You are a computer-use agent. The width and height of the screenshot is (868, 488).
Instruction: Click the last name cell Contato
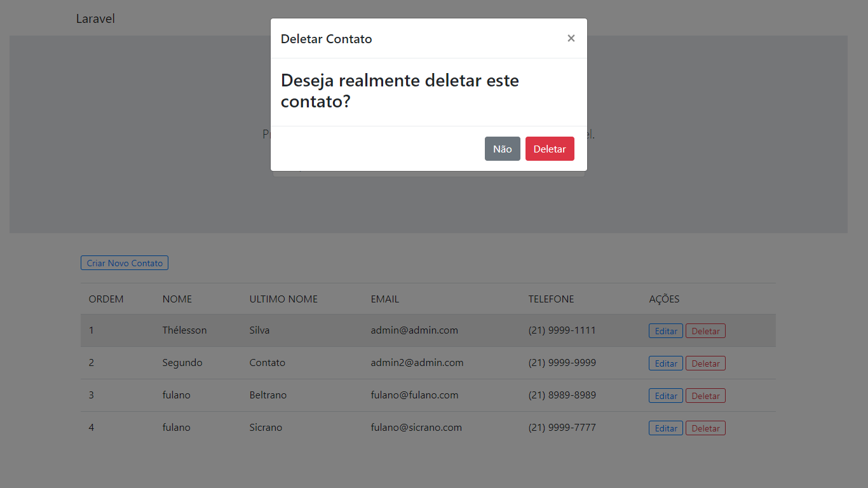click(x=268, y=363)
